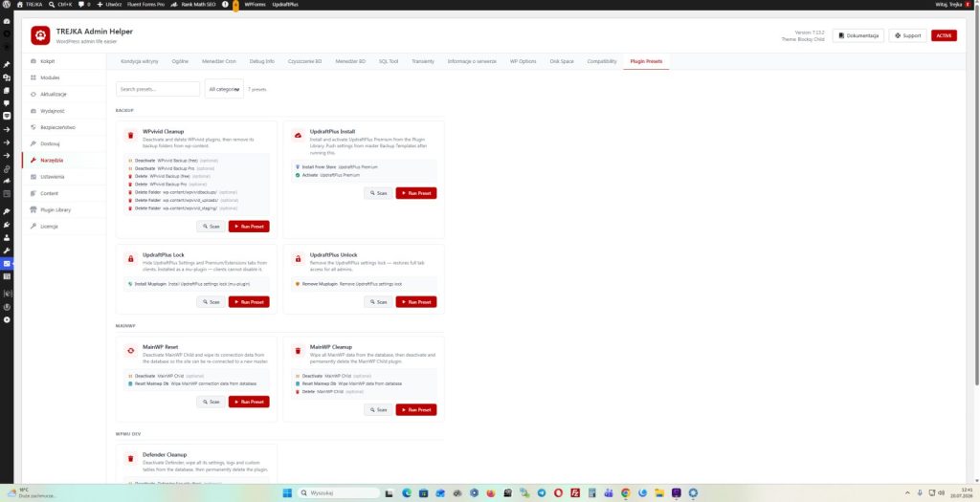980x502 pixels.
Task: Scan the WPvivid Cleanup preset
Action: (212, 226)
